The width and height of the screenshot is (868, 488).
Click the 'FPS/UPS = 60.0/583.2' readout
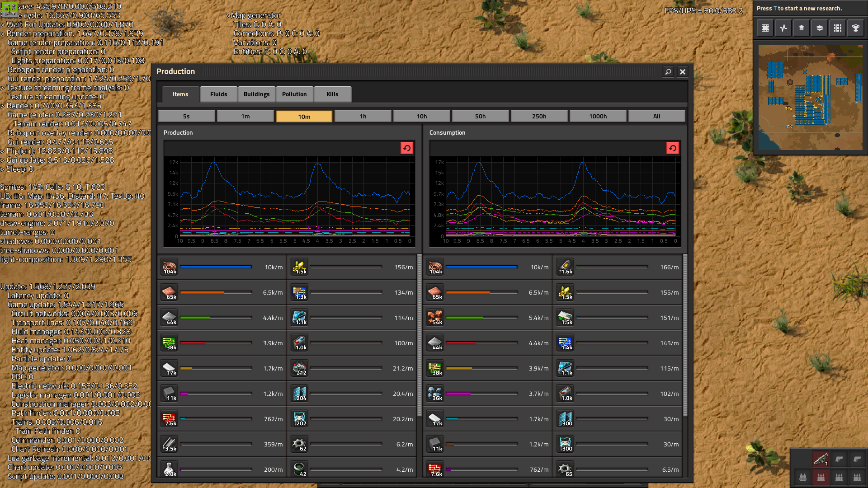[703, 11]
